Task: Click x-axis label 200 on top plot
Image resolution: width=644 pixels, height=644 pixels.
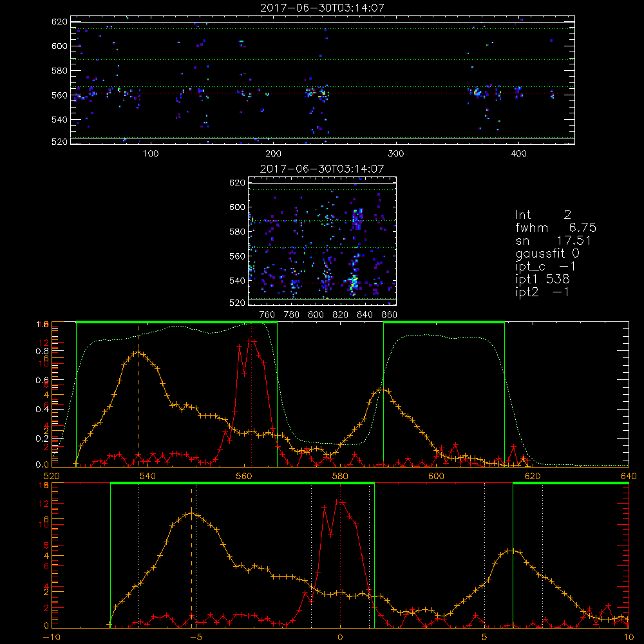Action: [273, 154]
